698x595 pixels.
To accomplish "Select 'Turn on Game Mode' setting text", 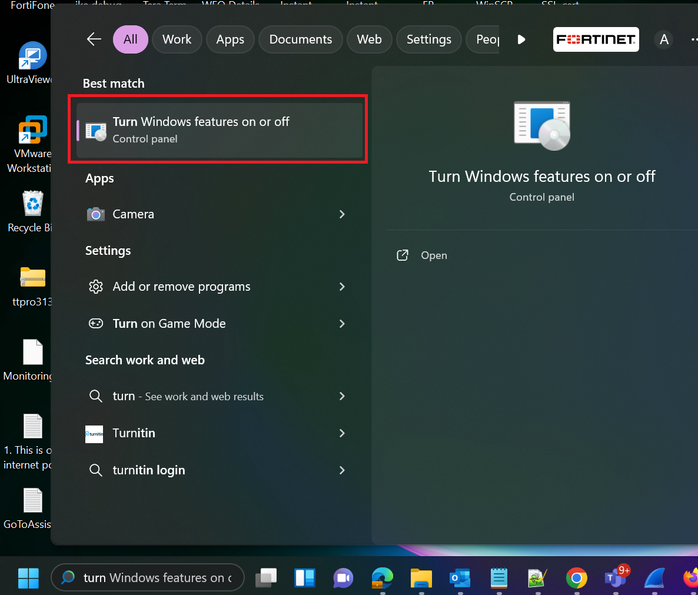I will pyautogui.click(x=169, y=324).
